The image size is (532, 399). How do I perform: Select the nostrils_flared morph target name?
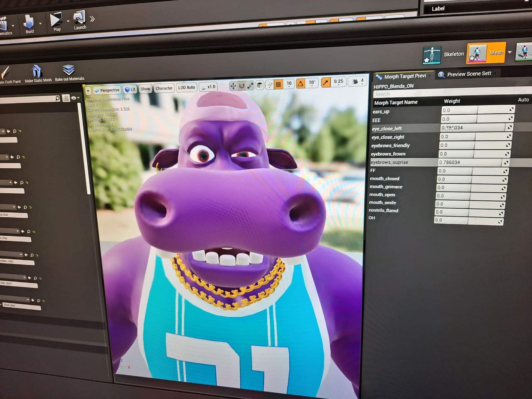(384, 210)
